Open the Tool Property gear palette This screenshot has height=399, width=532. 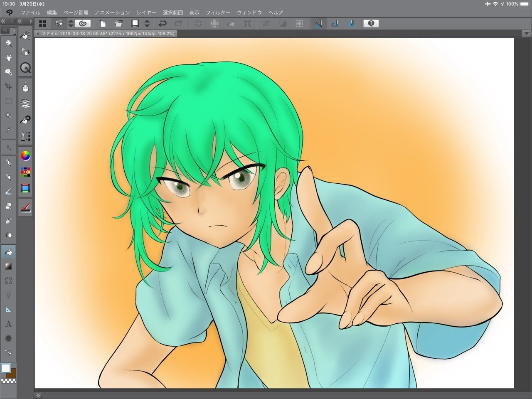25,120
